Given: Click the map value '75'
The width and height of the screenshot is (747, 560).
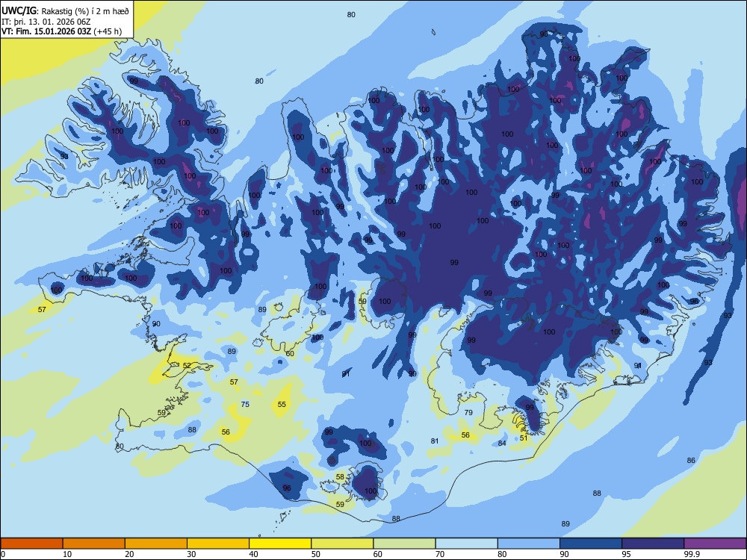Looking at the screenshot, I should [x=245, y=404].
